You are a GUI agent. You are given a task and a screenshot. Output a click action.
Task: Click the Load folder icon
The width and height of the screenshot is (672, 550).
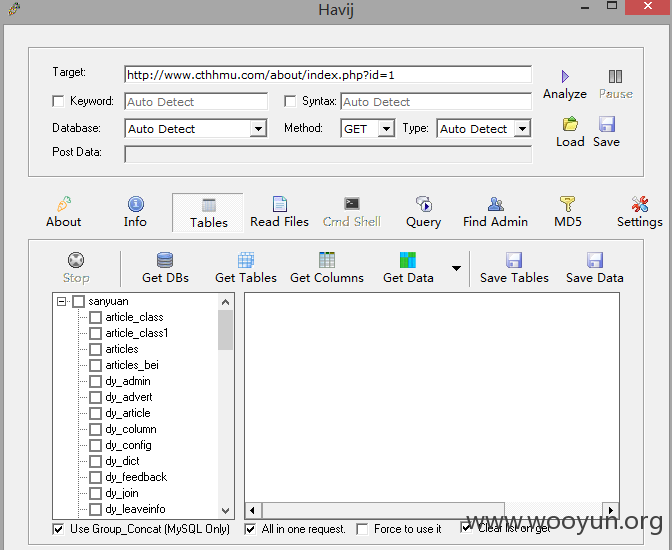pyautogui.click(x=570, y=124)
